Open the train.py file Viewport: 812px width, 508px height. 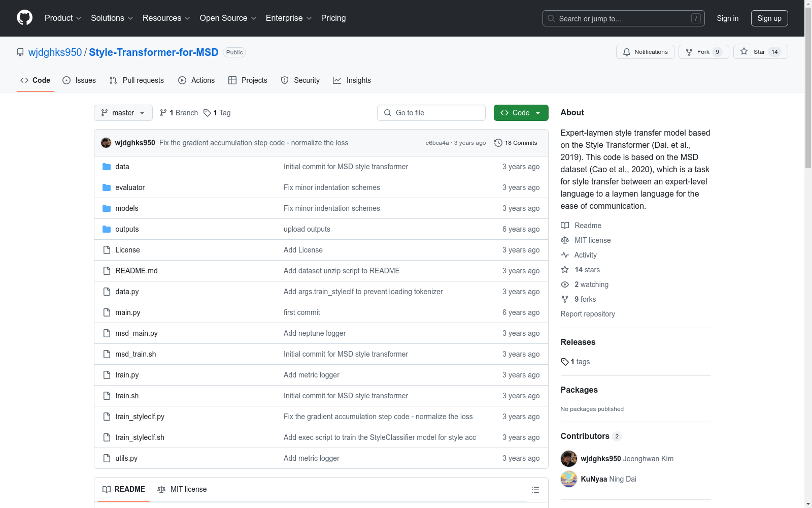coord(127,375)
